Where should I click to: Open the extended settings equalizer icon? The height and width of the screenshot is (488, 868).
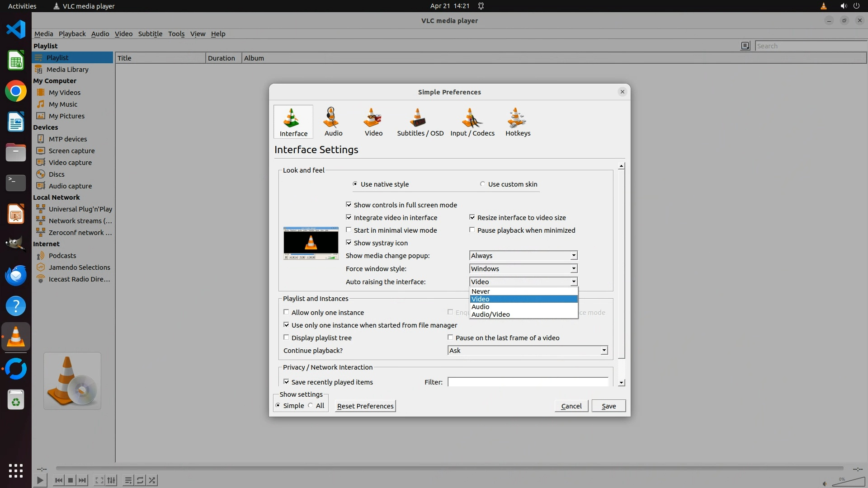112,480
